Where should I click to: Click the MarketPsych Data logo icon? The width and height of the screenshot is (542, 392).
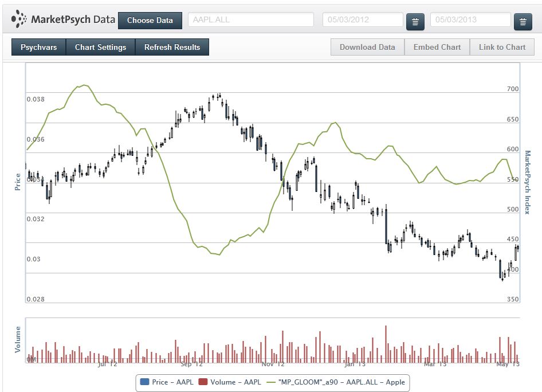(19, 19)
